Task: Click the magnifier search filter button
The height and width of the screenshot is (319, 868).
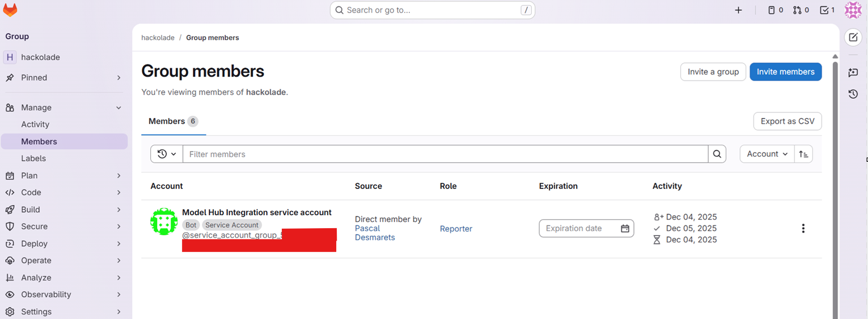Action: click(x=717, y=154)
